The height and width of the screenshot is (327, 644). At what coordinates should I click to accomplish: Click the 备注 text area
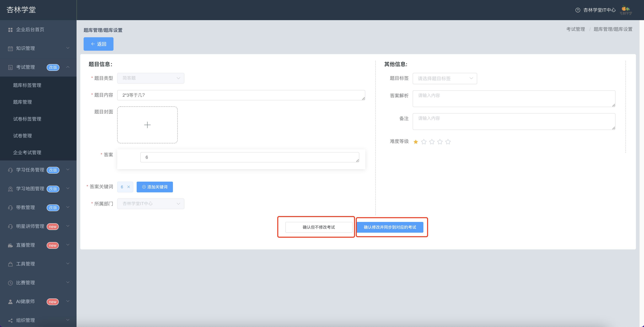tap(514, 121)
